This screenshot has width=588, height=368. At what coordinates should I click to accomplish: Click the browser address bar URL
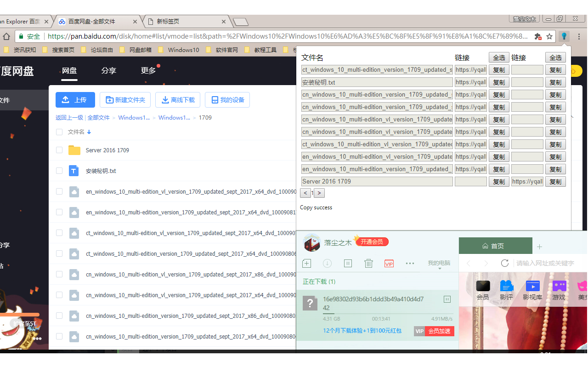pyautogui.click(x=288, y=36)
